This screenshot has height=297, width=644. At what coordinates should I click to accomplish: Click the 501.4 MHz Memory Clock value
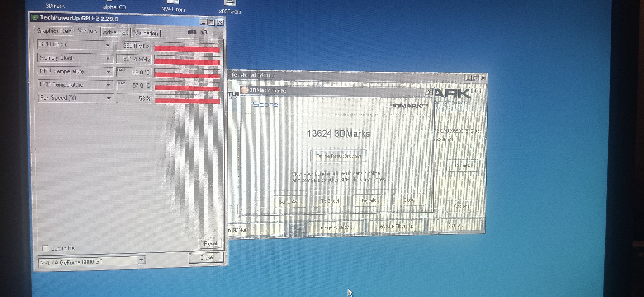point(134,59)
